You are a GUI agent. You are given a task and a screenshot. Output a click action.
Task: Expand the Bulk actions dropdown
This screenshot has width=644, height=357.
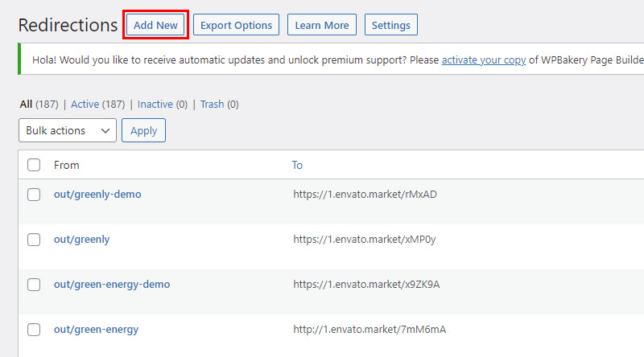point(68,130)
